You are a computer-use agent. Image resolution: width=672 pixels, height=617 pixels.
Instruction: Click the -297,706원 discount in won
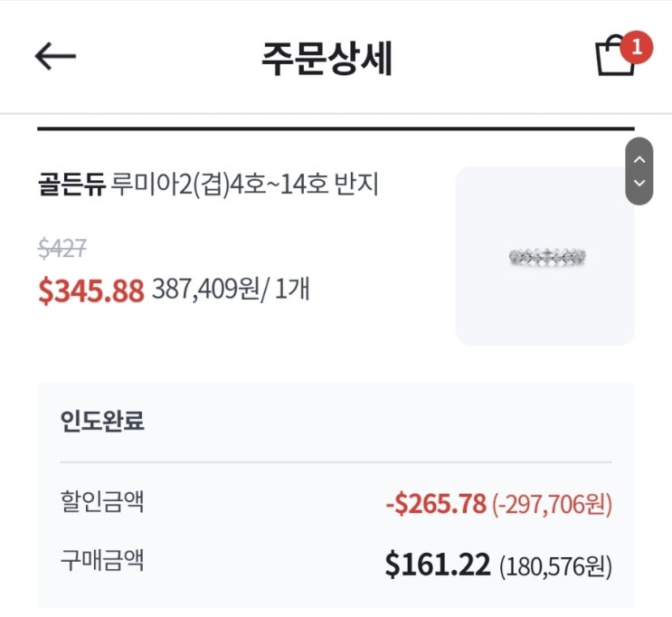553,505
